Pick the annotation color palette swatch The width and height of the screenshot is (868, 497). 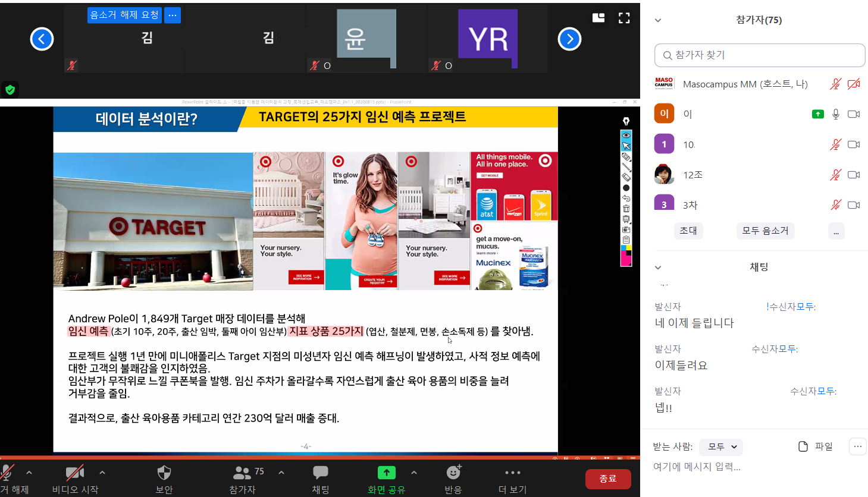pos(626,256)
